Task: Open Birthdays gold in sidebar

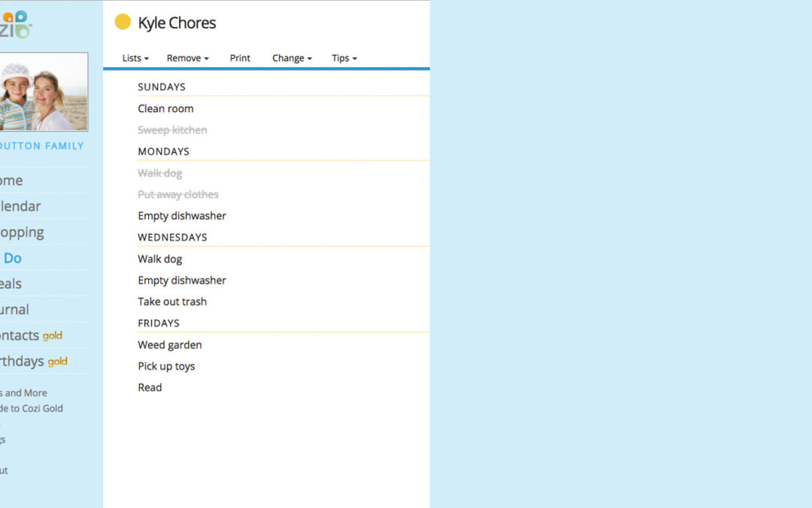Action: coord(33,361)
